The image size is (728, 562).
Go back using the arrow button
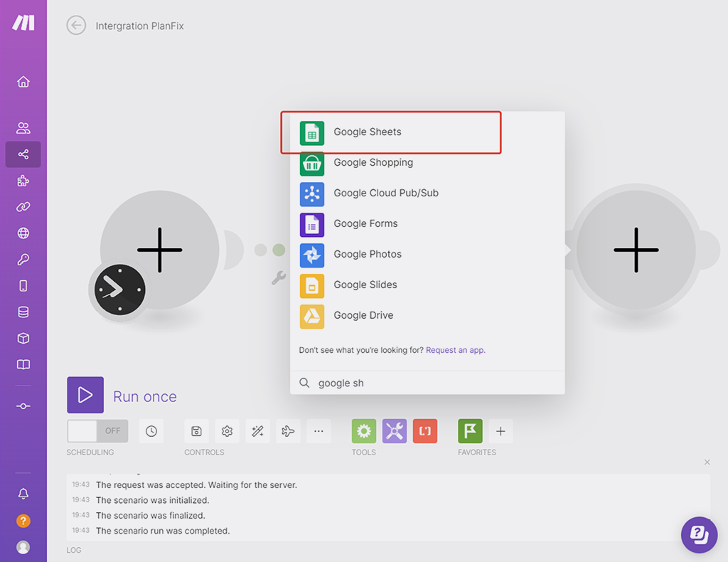click(x=76, y=25)
